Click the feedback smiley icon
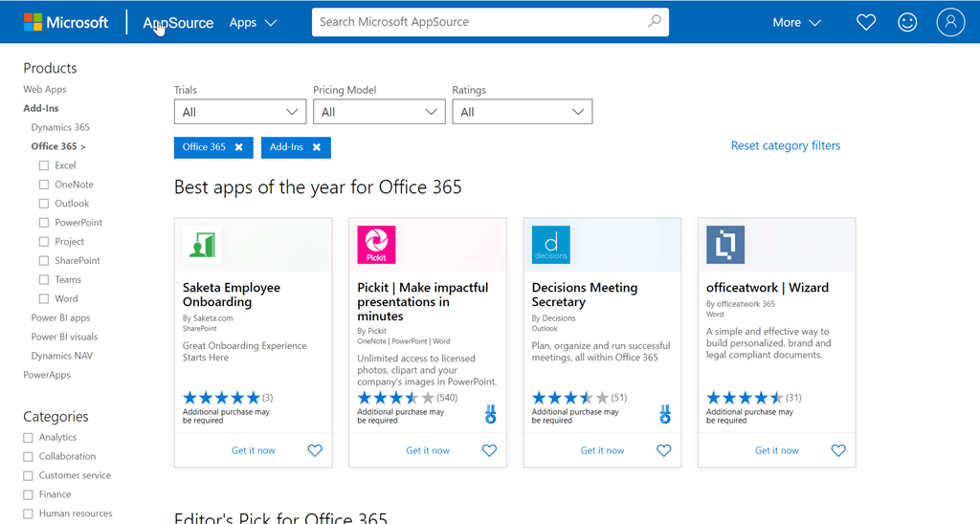This screenshot has height=524, width=980. click(x=907, y=23)
